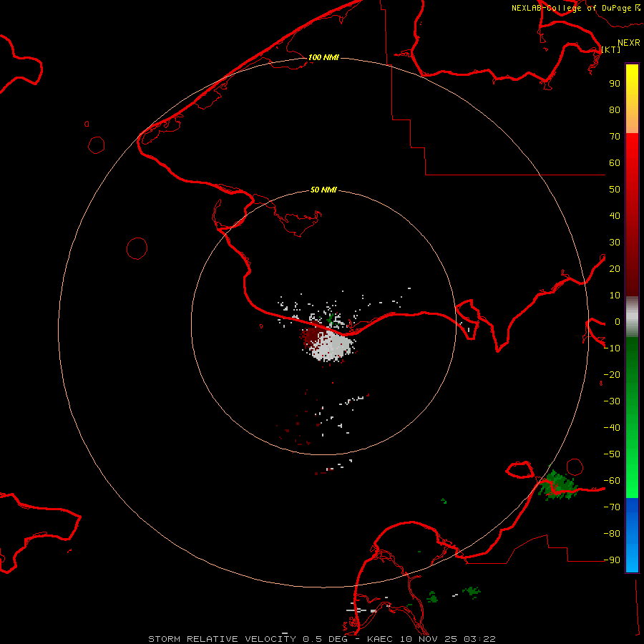Image resolution: width=644 pixels, height=644 pixels.
Task: Click the 20 value on the velocity scale
Action: tap(615, 269)
